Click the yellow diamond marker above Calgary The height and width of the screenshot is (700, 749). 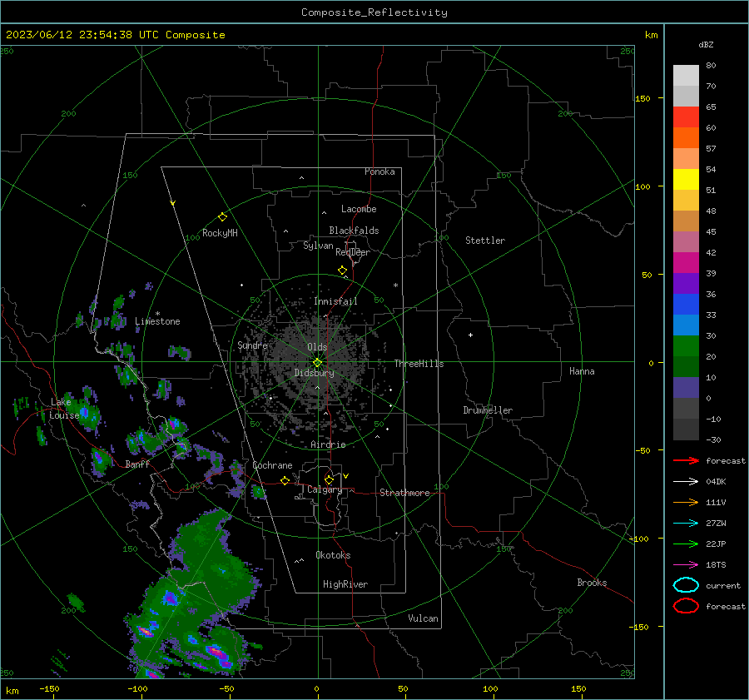329,479
